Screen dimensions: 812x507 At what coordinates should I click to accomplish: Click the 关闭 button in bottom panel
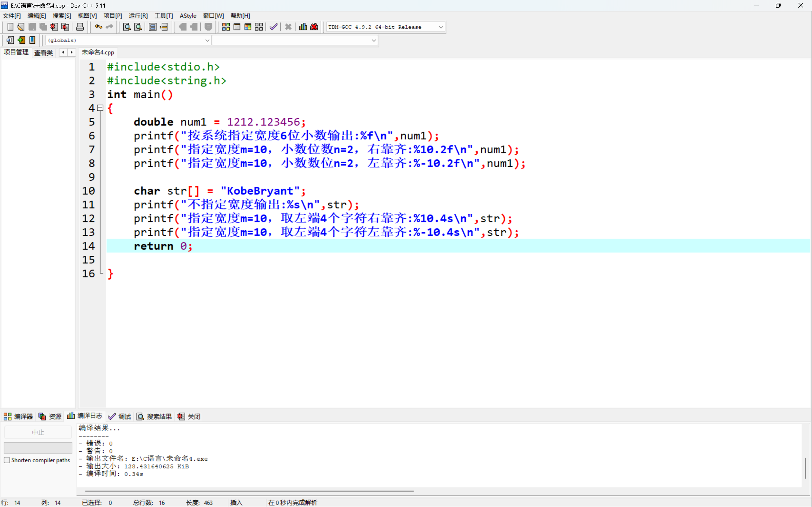[189, 416]
